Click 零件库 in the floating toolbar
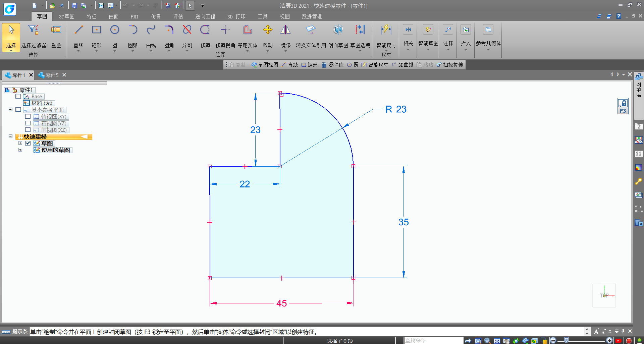This screenshot has height=344, width=644. tap(333, 65)
